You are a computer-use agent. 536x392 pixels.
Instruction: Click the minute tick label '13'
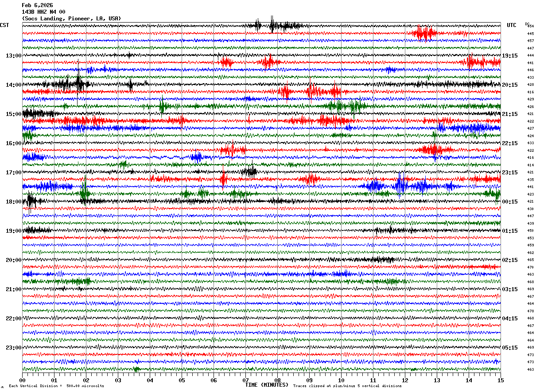(x=437, y=380)
